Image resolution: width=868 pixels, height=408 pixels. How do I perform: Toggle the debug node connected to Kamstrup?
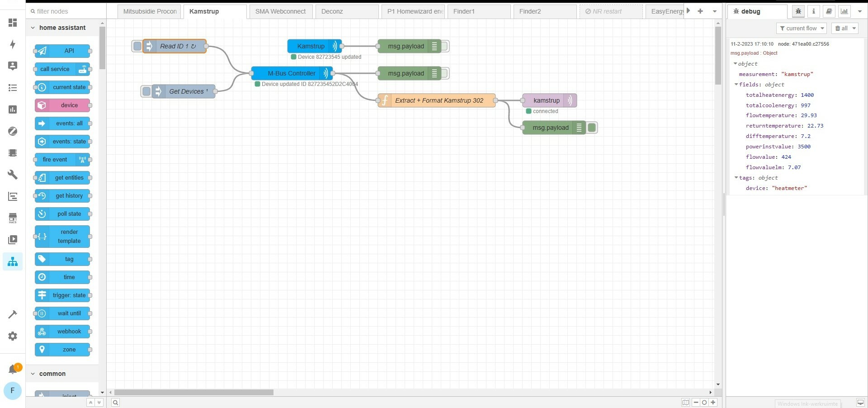pos(445,46)
